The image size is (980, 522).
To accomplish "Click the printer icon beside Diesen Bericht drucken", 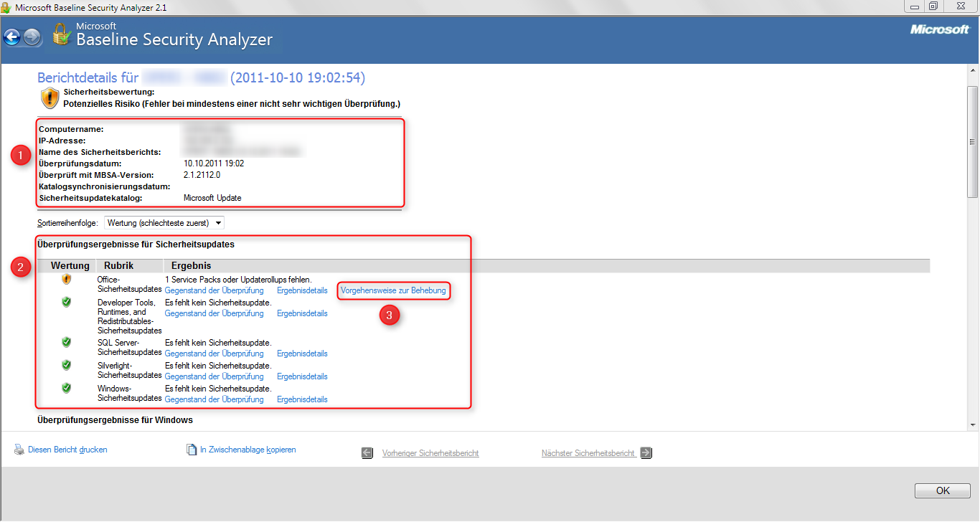I will (x=18, y=449).
